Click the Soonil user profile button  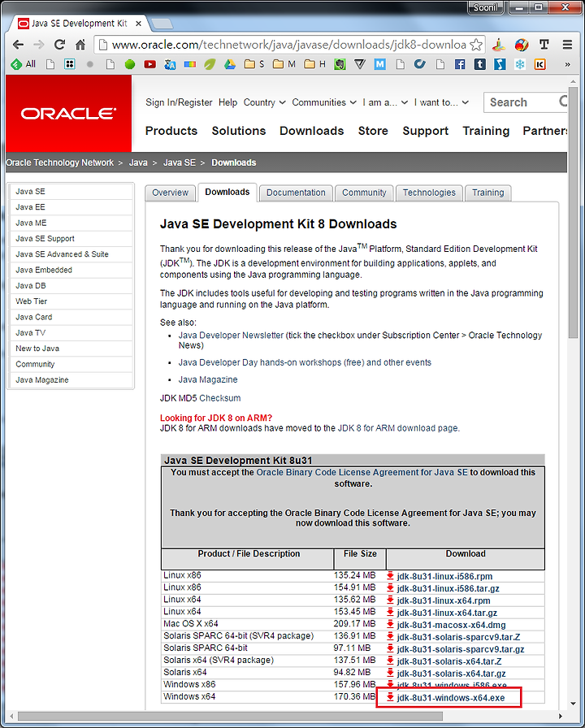(486, 7)
